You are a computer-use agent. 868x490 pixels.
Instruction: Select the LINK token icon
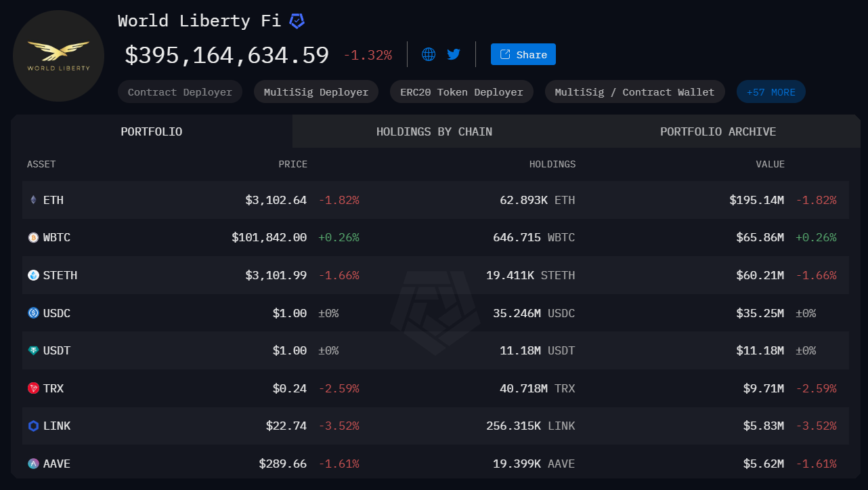pyautogui.click(x=33, y=426)
